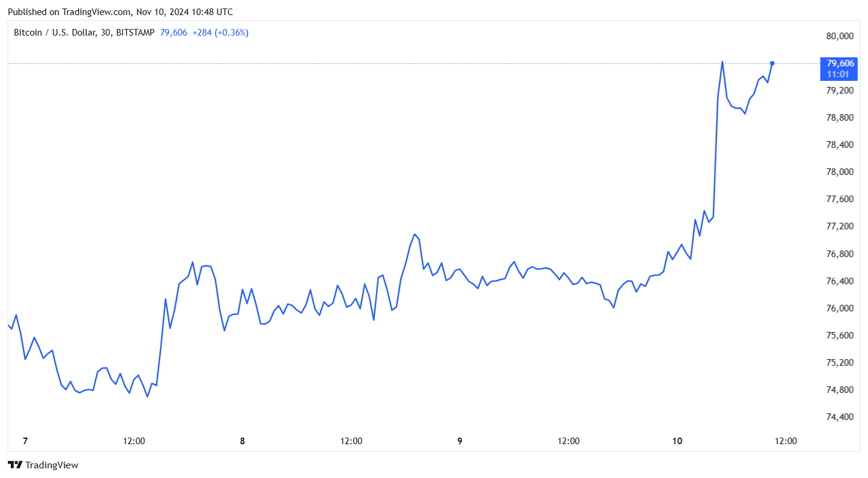This screenshot has height=478, width=868.
Task: Select day 7 on the time axis
Action: click(x=25, y=441)
